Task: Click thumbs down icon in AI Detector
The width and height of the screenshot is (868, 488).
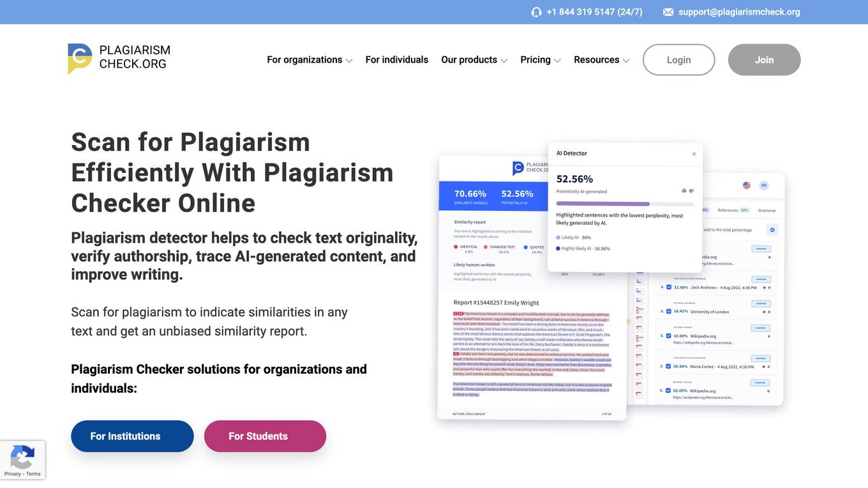Action: pos(691,191)
